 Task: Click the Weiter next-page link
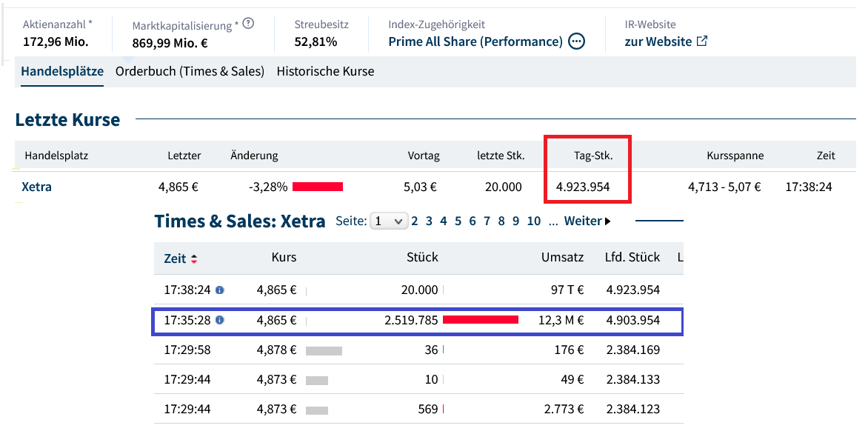pyautogui.click(x=582, y=221)
